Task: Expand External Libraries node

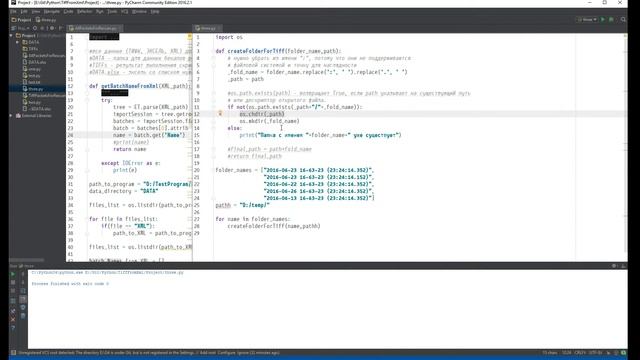Action: click(11, 116)
